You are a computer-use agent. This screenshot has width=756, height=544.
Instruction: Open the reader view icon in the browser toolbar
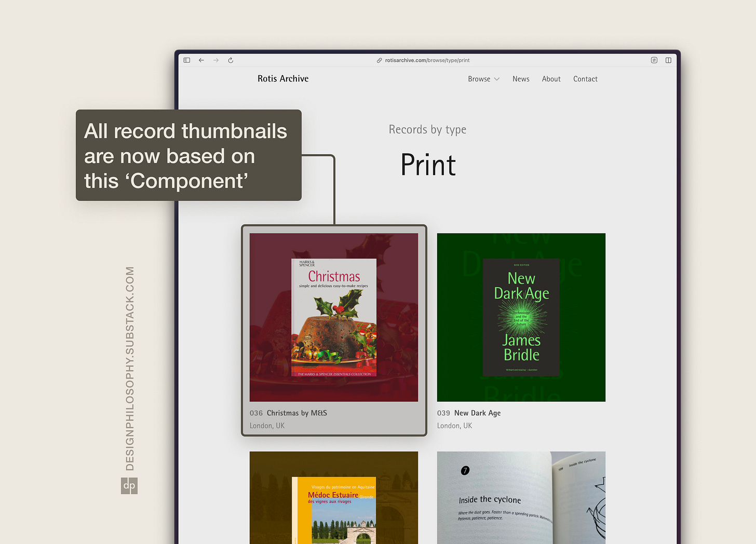pyautogui.click(x=654, y=60)
